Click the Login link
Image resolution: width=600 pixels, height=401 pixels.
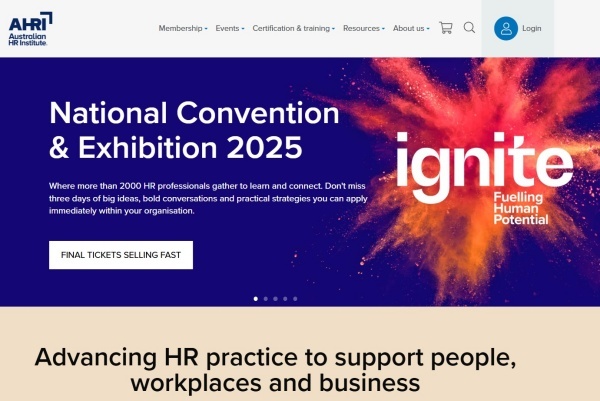click(x=532, y=28)
